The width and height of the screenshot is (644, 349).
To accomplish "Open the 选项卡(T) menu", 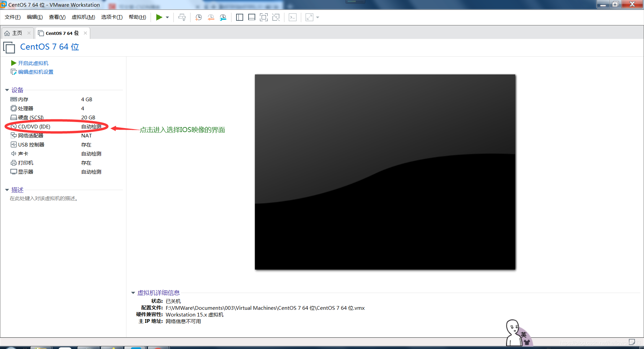I will pos(112,17).
